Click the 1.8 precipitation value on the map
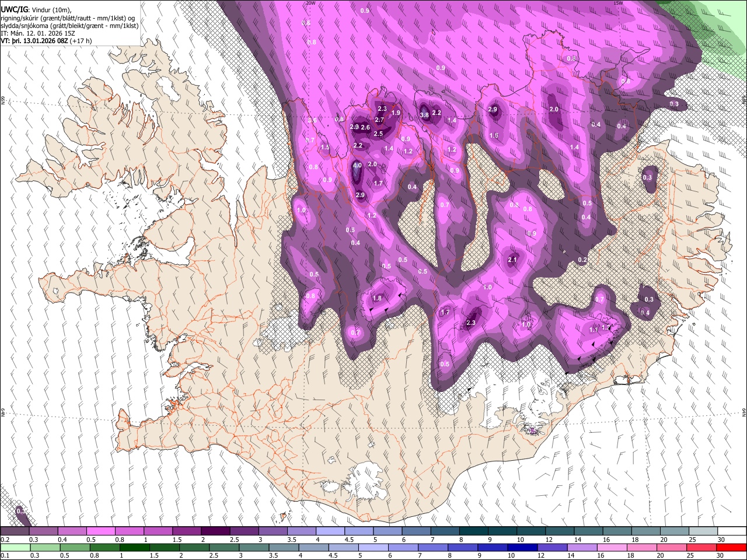 coord(377,299)
